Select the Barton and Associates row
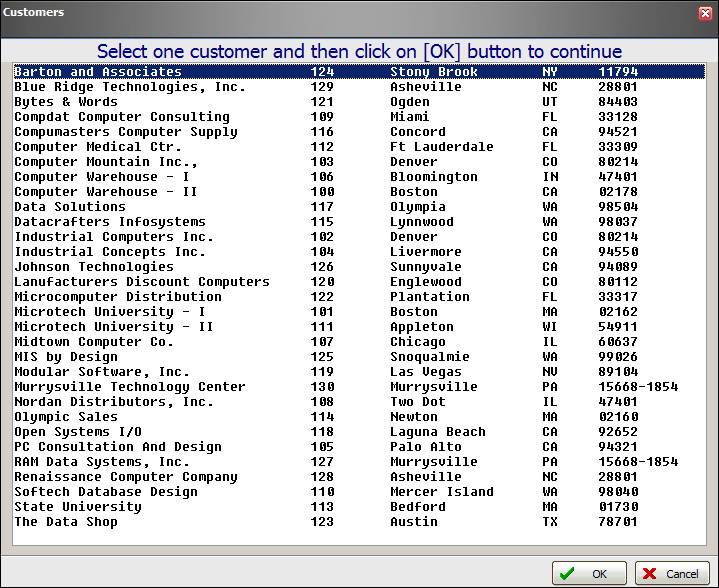Image resolution: width=719 pixels, height=588 pixels. 98,72
